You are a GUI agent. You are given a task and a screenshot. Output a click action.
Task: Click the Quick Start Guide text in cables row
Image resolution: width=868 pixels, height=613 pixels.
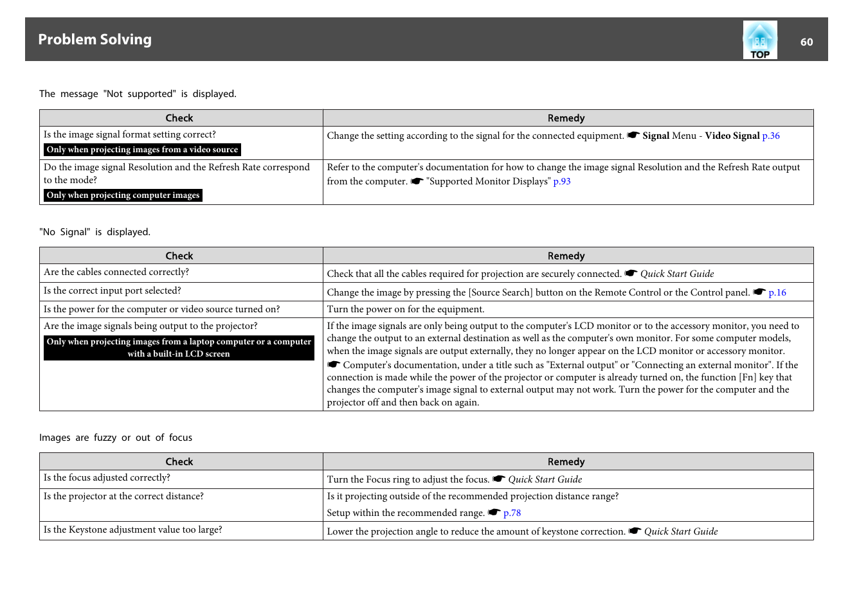pos(677,274)
